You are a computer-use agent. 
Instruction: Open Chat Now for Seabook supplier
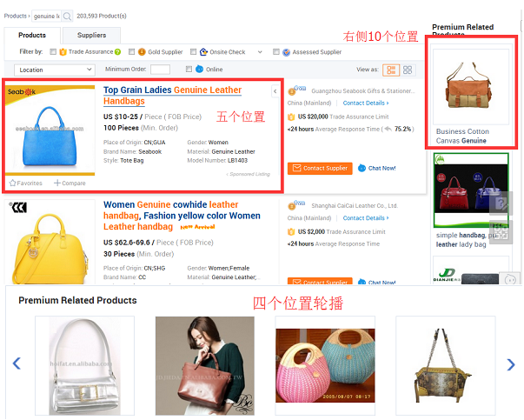[376, 168]
